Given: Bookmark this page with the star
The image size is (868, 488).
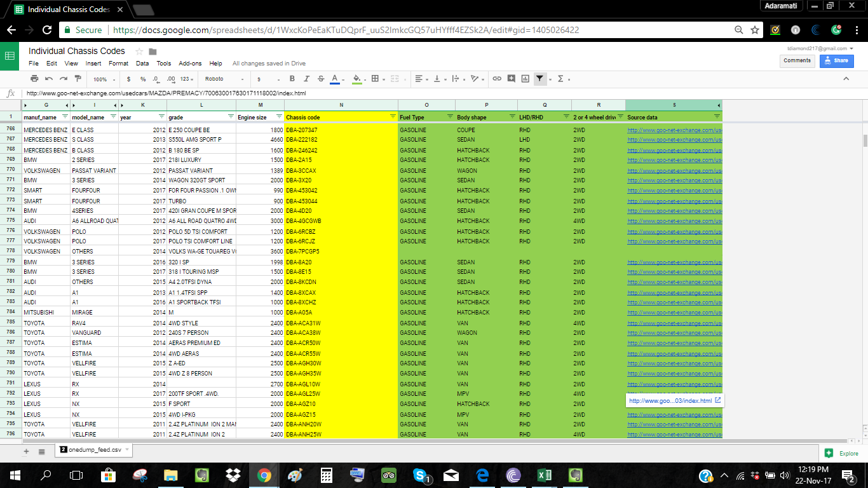Looking at the screenshot, I should click(x=755, y=30).
